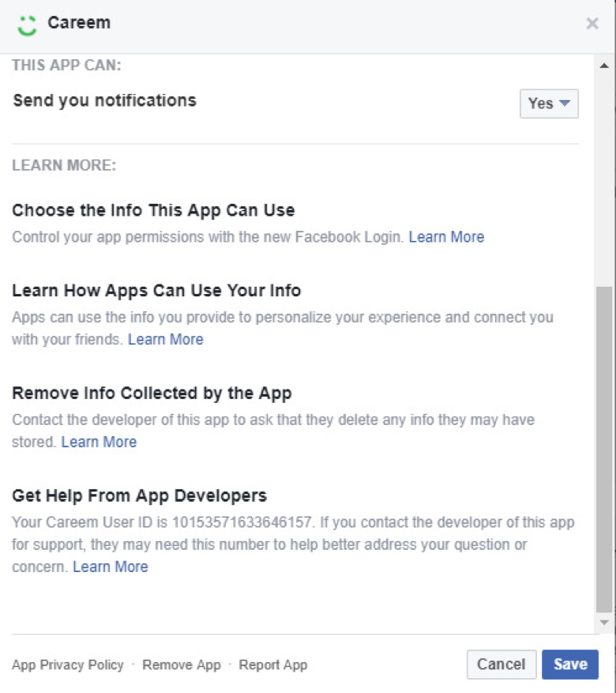Viewport: 616px width, 693px height.
Task: Select the "Choose the Info This App Can Use" heading
Action: 153,211
